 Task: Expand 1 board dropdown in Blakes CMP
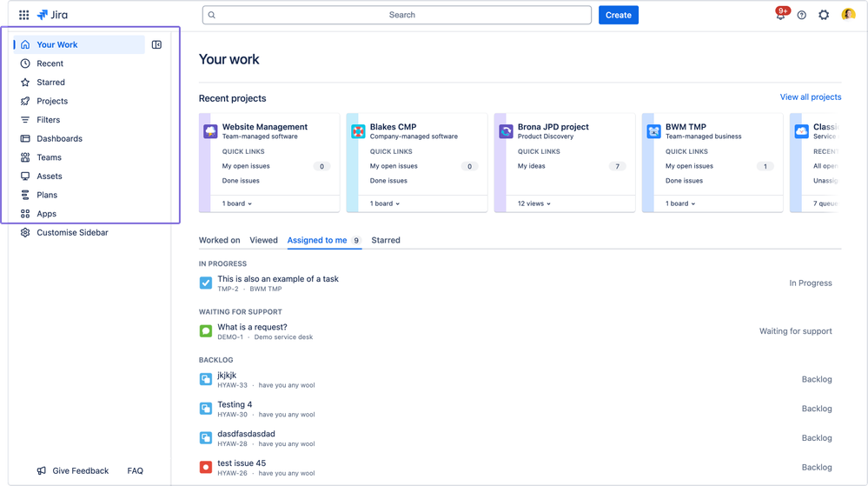click(x=385, y=204)
